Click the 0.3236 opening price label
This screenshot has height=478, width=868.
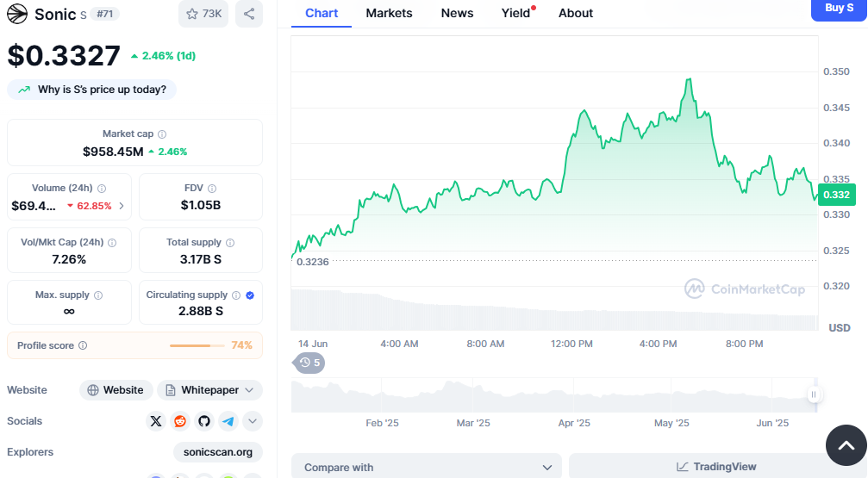(x=313, y=262)
